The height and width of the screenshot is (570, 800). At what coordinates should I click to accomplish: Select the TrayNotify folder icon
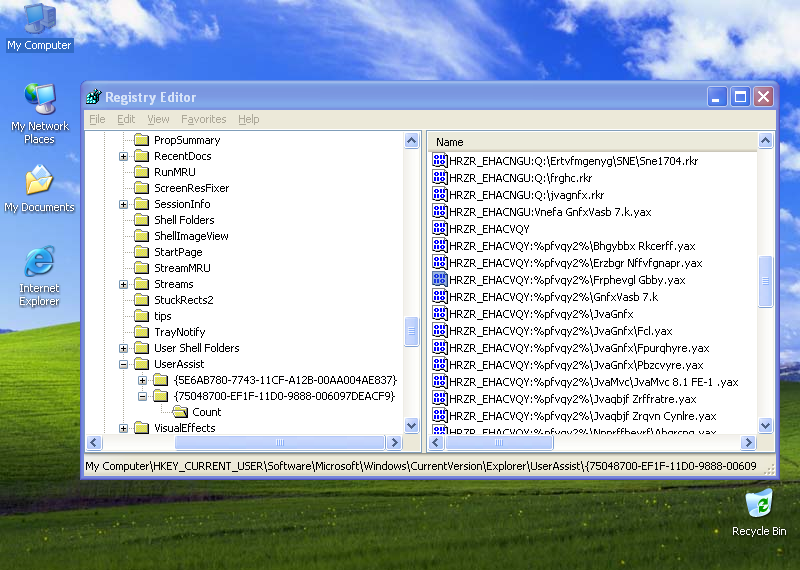pos(141,332)
